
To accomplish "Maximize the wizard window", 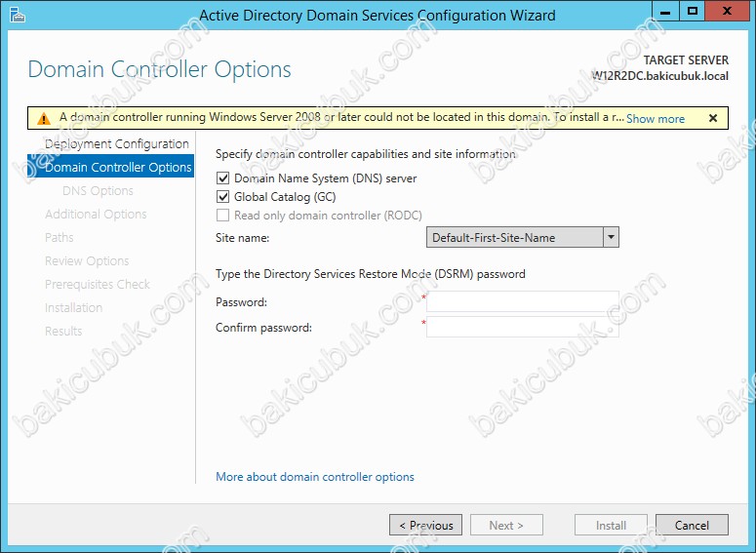I will point(693,12).
